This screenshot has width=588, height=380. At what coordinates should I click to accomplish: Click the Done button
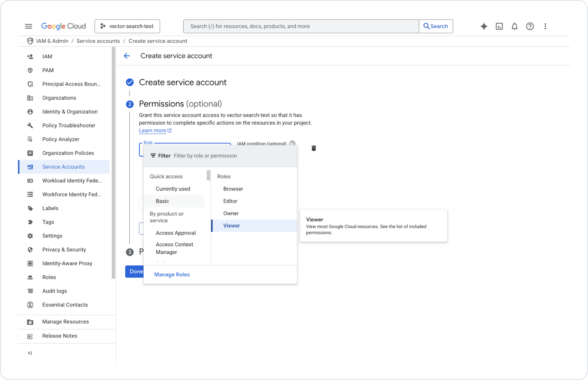coord(135,272)
